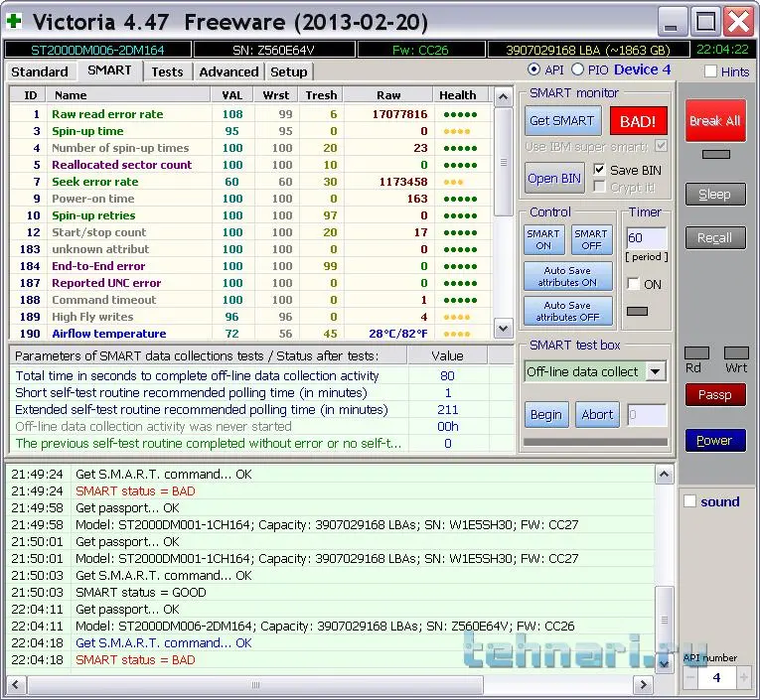Click the Device 4 label
Screen dimensions: 760x700
coord(642,70)
